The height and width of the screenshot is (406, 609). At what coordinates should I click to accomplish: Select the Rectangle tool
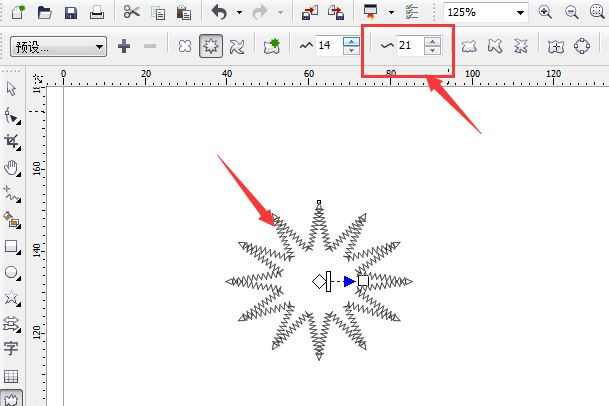12,247
